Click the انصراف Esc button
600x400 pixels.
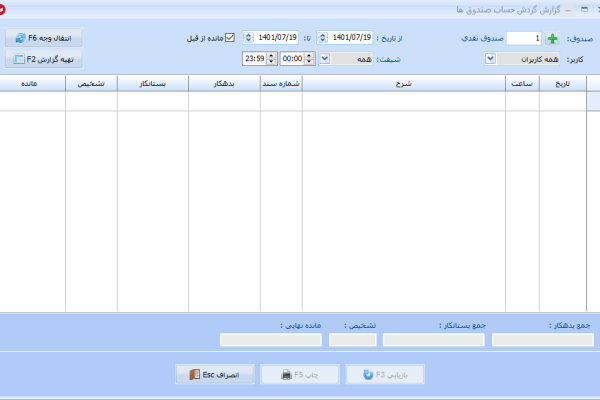coord(215,374)
